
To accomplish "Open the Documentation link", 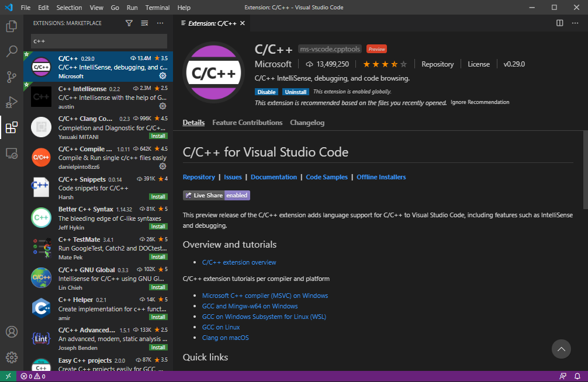I will 274,177.
